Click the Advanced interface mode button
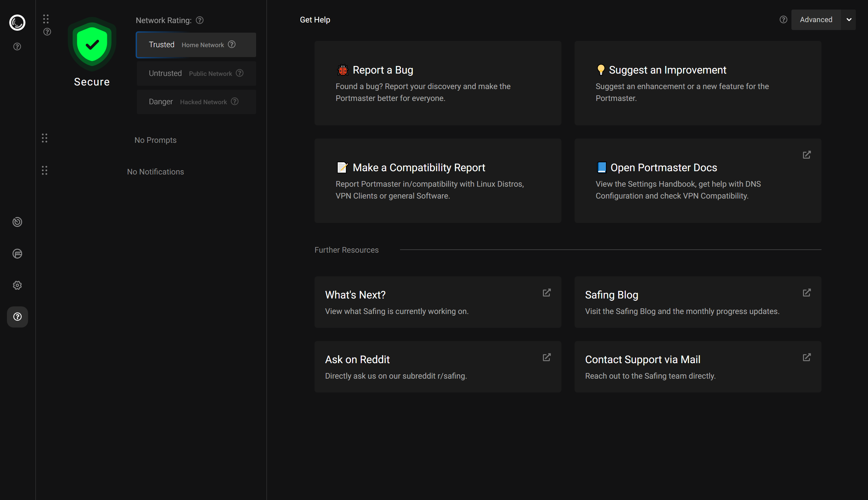 click(x=816, y=19)
